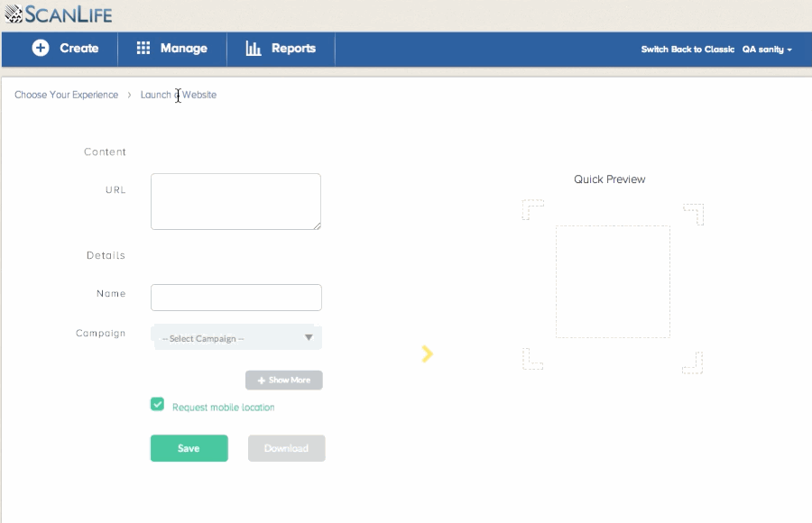Click inside the Name field
The image size is (812, 523).
point(235,297)
